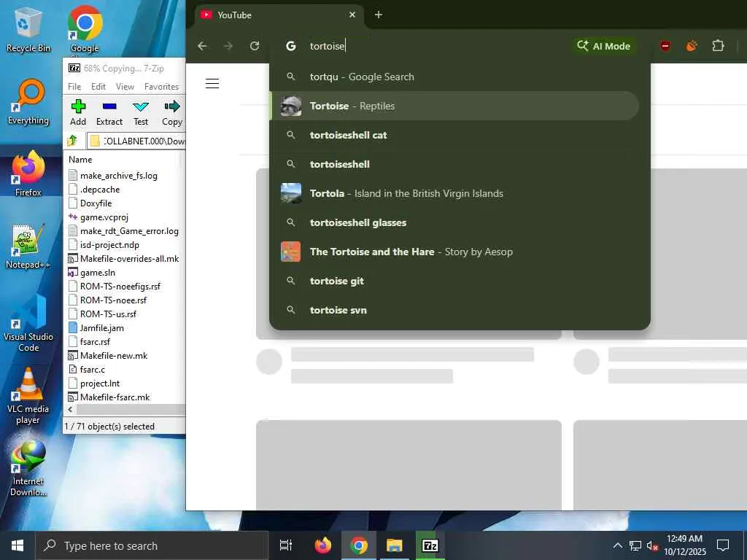Screen dimensions: 747x560
Task: Open the Windows Start menu
Action: [x=18, y=545]
